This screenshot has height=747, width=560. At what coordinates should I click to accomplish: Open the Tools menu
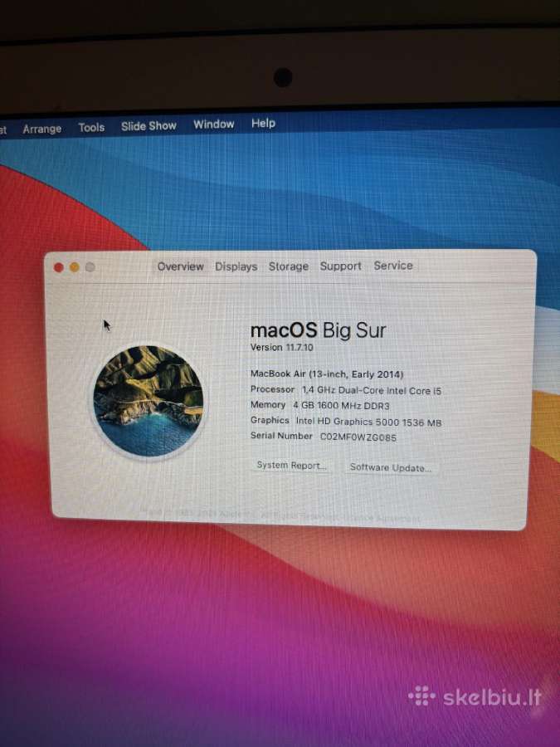[x=91, y=128]
